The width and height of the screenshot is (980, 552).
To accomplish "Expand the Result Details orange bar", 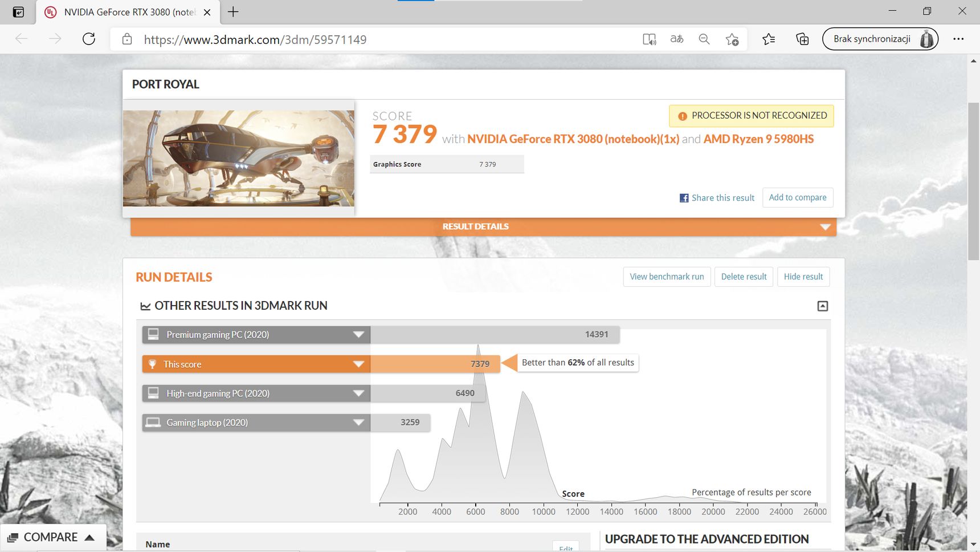I will tap(483, 226).
